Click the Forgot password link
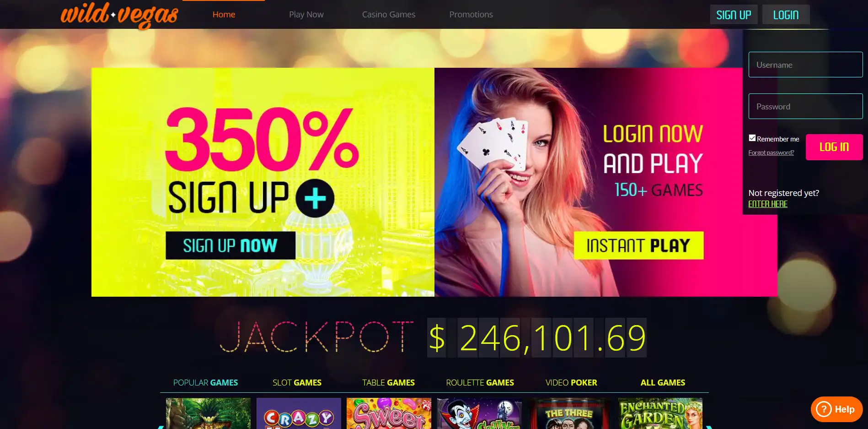Screen dimensions: 868x429 [x=771, y=152]
